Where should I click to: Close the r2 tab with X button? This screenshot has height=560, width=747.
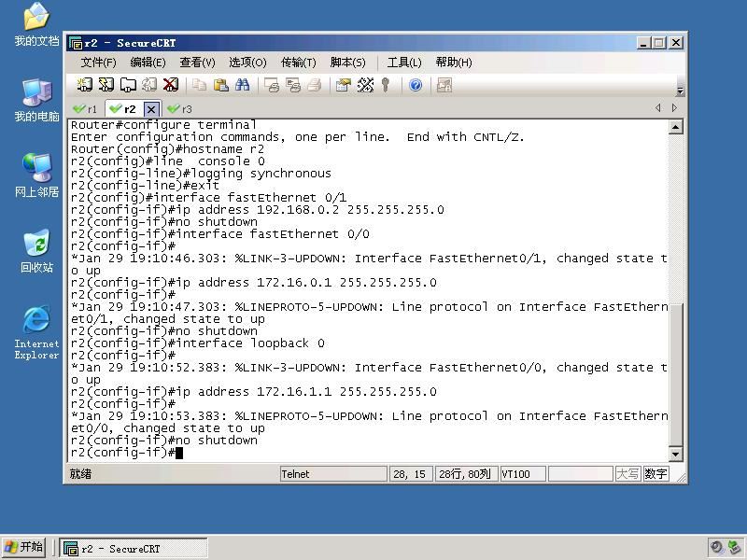coord(151,109)
